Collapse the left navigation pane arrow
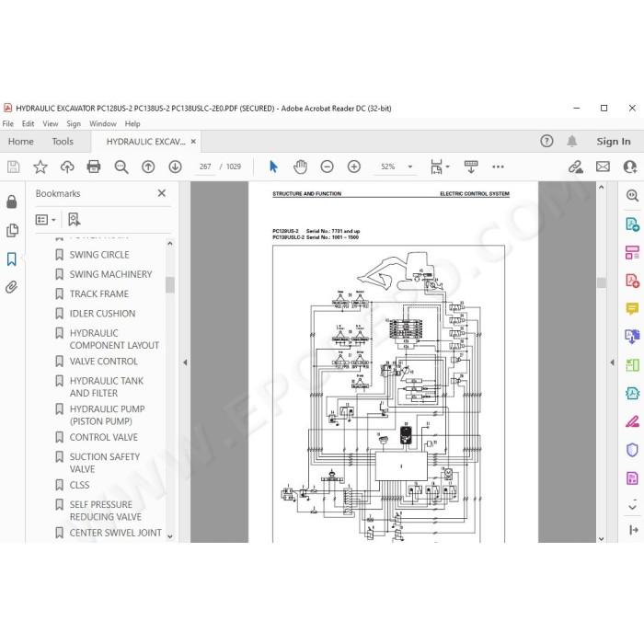 tap(185, 362)
